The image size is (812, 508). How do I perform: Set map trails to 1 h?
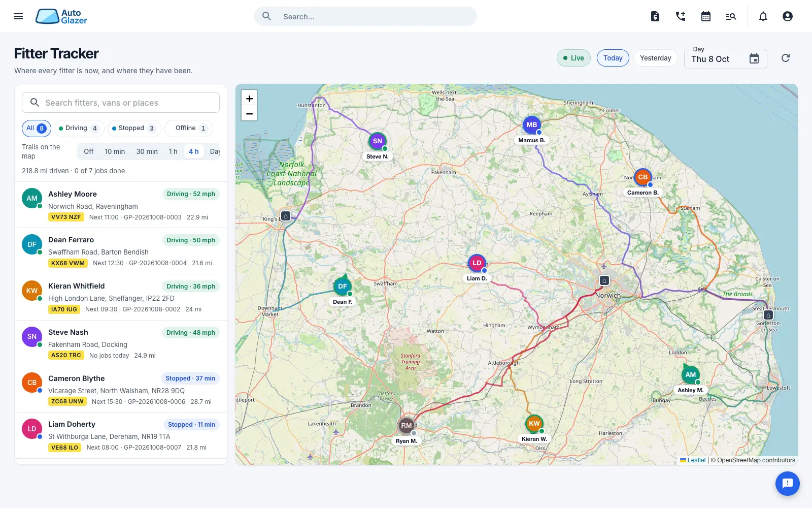click(173, 151)
